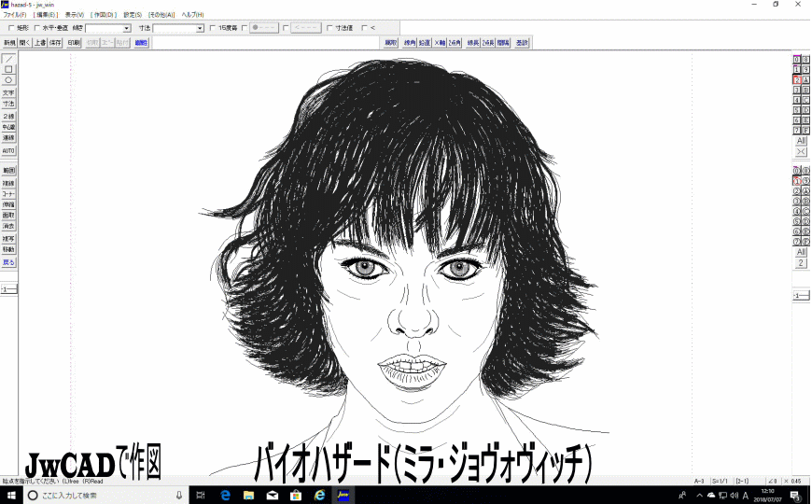Choose the 面取 chamfer tool
This screenshot has height=504, width=812.
pos(8,215)
